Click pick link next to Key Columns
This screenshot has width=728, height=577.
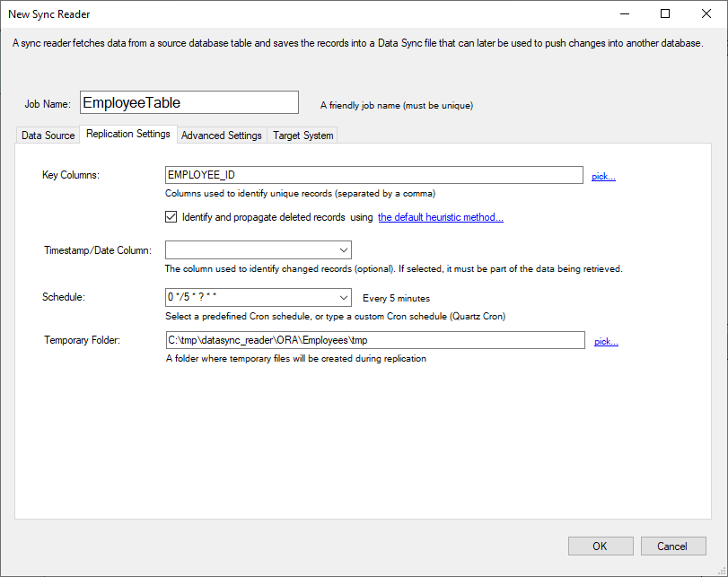tap(603, 176)
